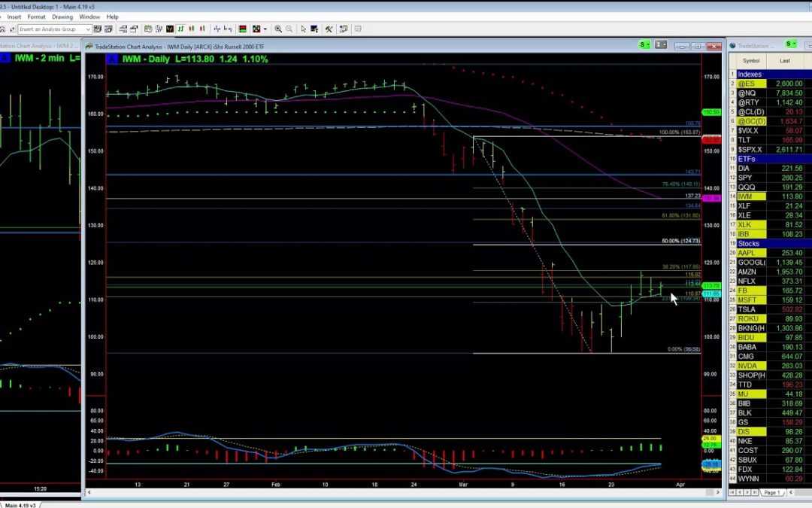Select the green bar chart style icon

180,29
